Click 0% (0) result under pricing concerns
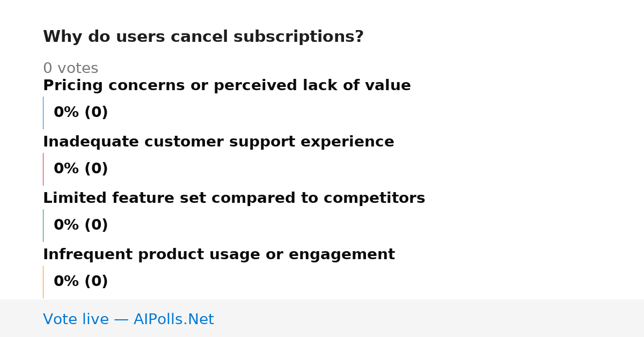 tap(80, 113)
